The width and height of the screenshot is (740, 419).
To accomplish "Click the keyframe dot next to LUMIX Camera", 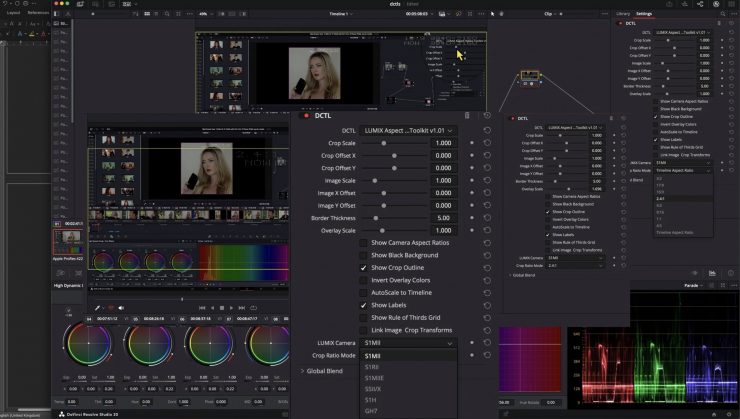I will pos(472,343).
